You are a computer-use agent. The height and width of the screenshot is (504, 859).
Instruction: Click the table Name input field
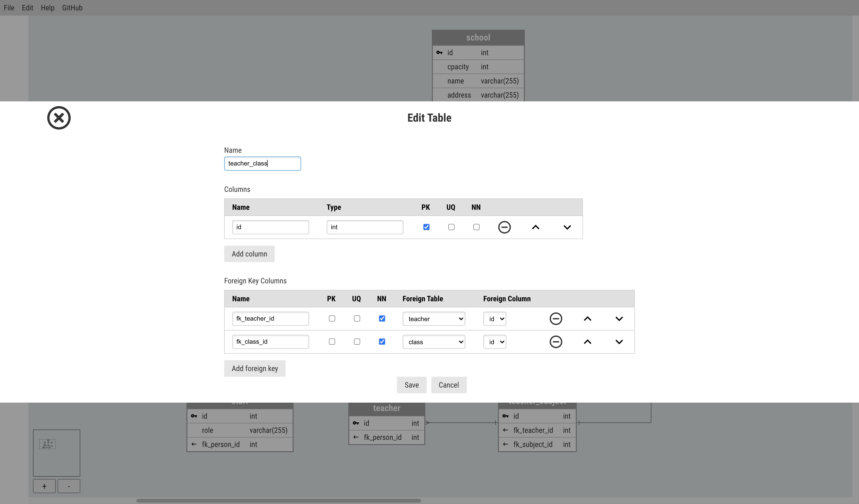[x=262, y=163]
